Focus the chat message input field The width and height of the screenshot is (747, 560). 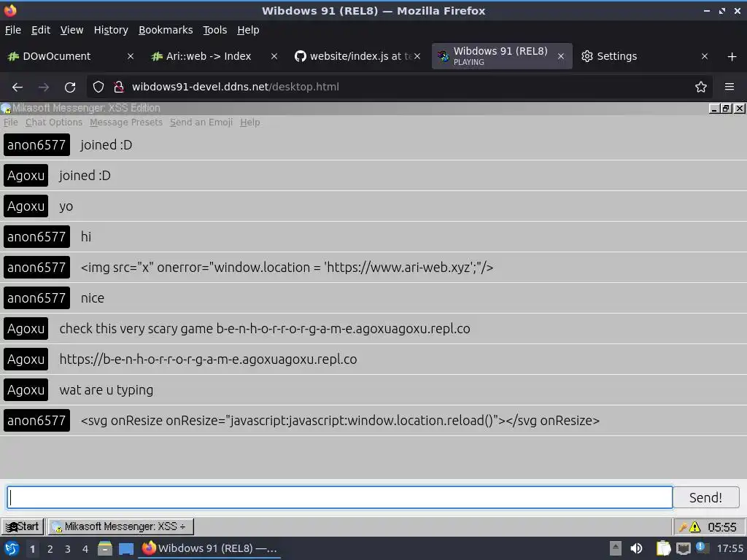tap(340, 497)
